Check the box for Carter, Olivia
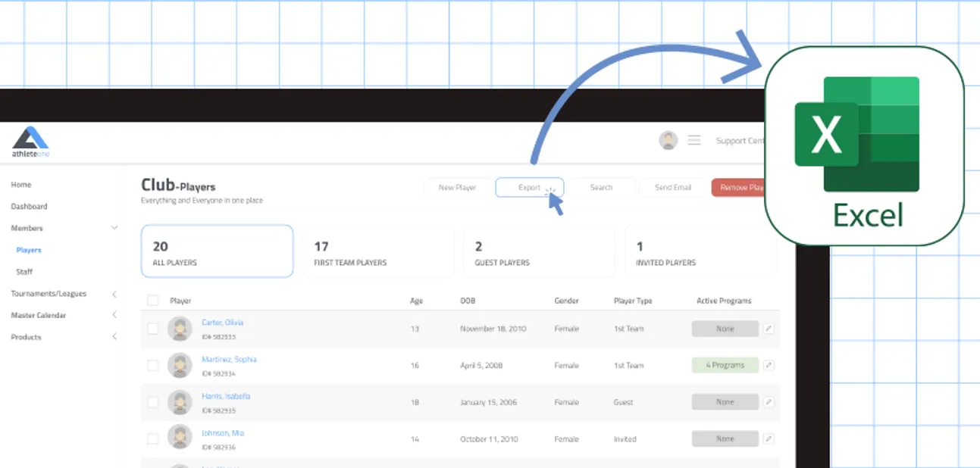980x468 pixels. tap(153, 329)
